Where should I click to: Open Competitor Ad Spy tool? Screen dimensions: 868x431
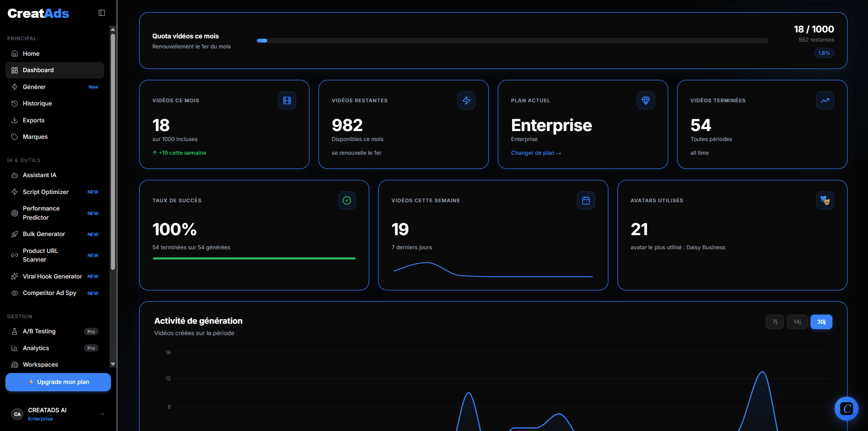pos(55,293)
